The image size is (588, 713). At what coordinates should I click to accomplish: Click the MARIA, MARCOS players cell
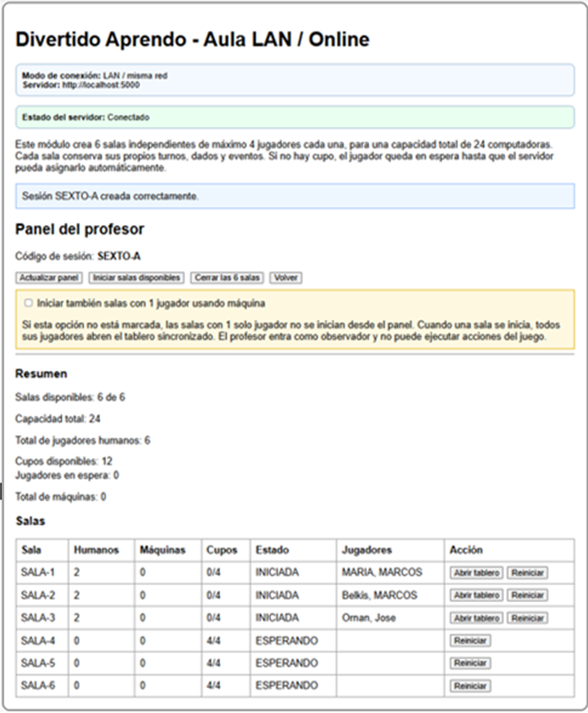pyautogui.click(x=390, y=572)
